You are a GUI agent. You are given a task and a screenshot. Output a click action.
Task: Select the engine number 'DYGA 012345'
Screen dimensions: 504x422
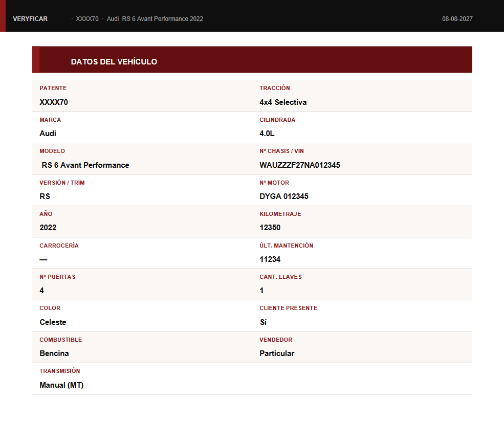tap(284, 196)
